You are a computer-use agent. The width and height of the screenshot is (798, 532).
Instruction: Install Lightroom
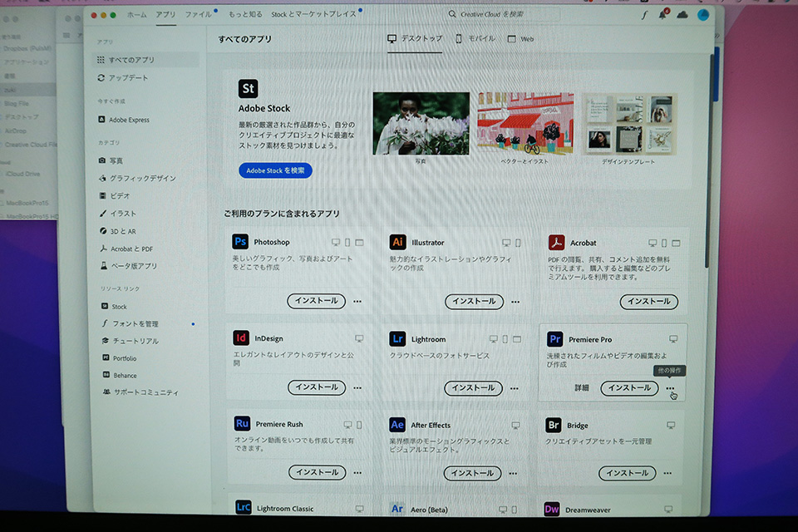[x=473, y=388]
